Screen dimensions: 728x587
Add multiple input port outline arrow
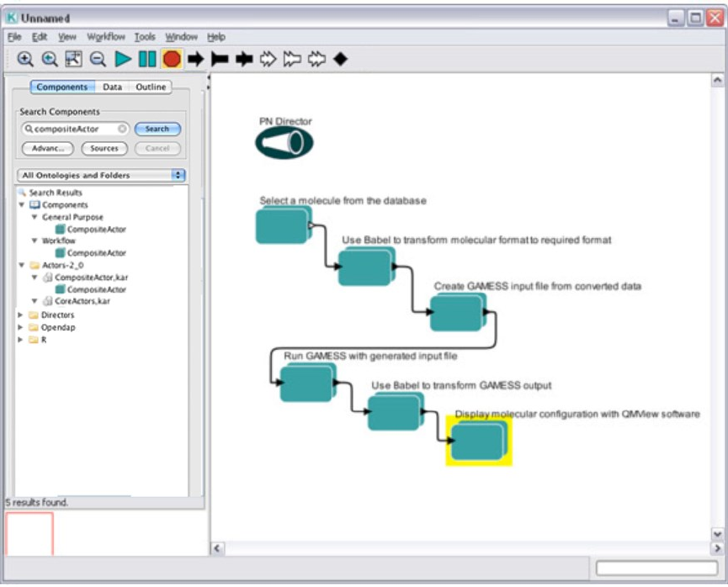(268, 59)
